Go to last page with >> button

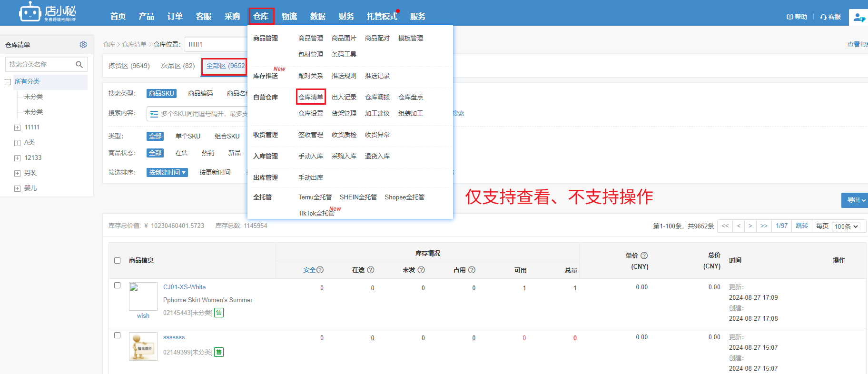click(764, 226)
